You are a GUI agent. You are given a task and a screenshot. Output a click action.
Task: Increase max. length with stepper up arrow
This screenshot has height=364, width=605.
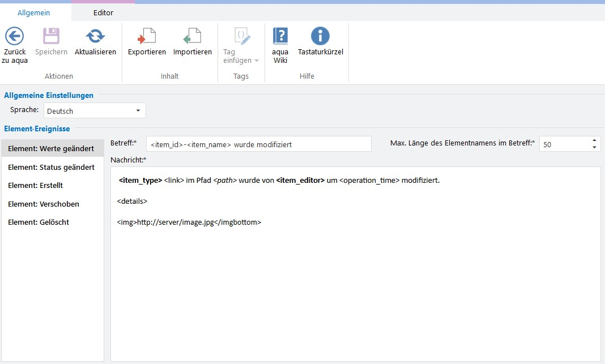point(594,140)
